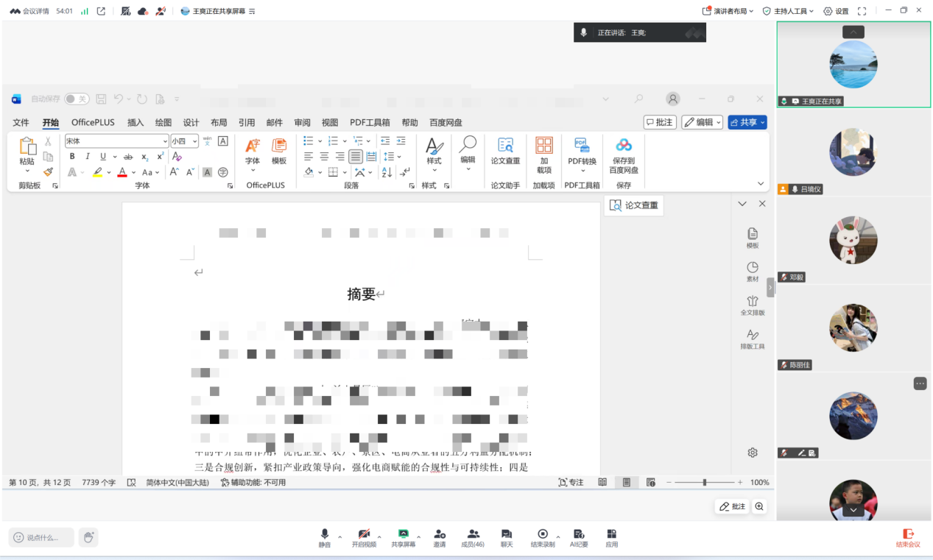Viewport: 933px width, 560px height.
Task: Click 保存到百度网盘 cloud icon
Action: (x=624, y=146)
